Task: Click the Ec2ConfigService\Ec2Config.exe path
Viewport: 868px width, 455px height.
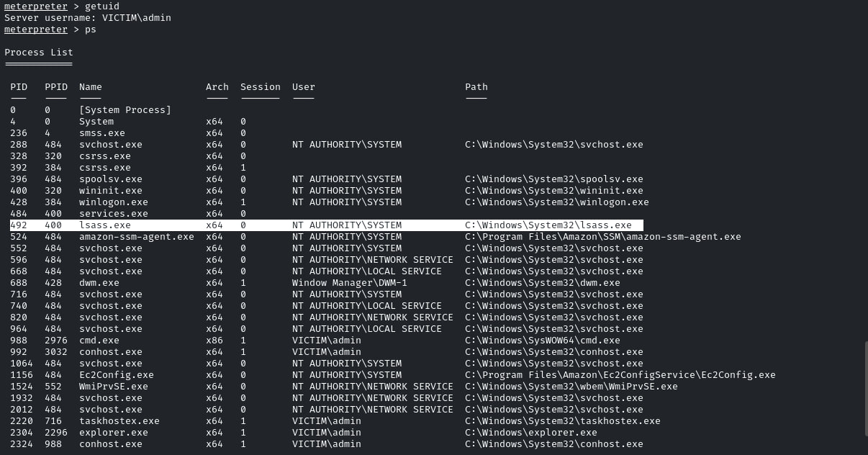Action: pyautogui.click(x=620, y=375)
